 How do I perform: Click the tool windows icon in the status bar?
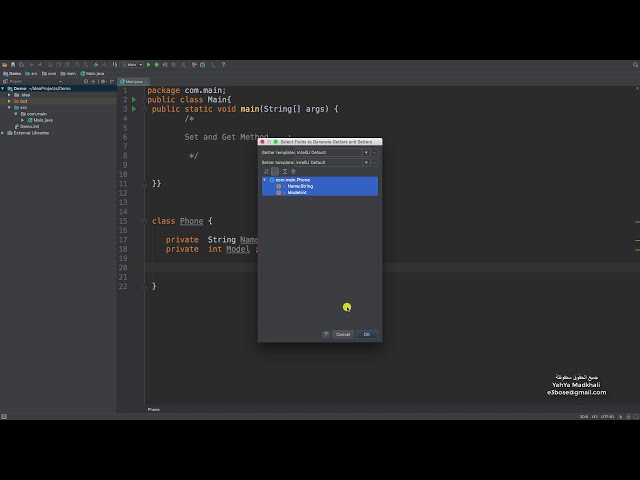[4, 416]
